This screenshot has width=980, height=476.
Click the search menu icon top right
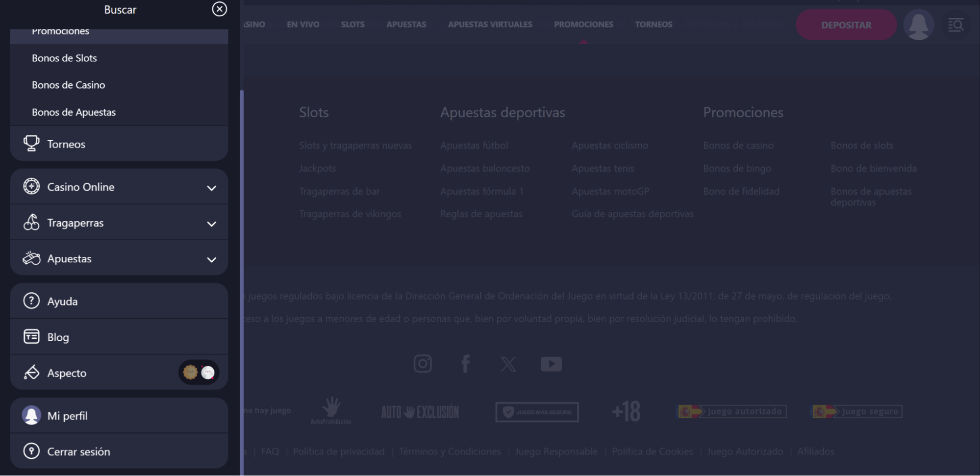[x=955, y=25]
